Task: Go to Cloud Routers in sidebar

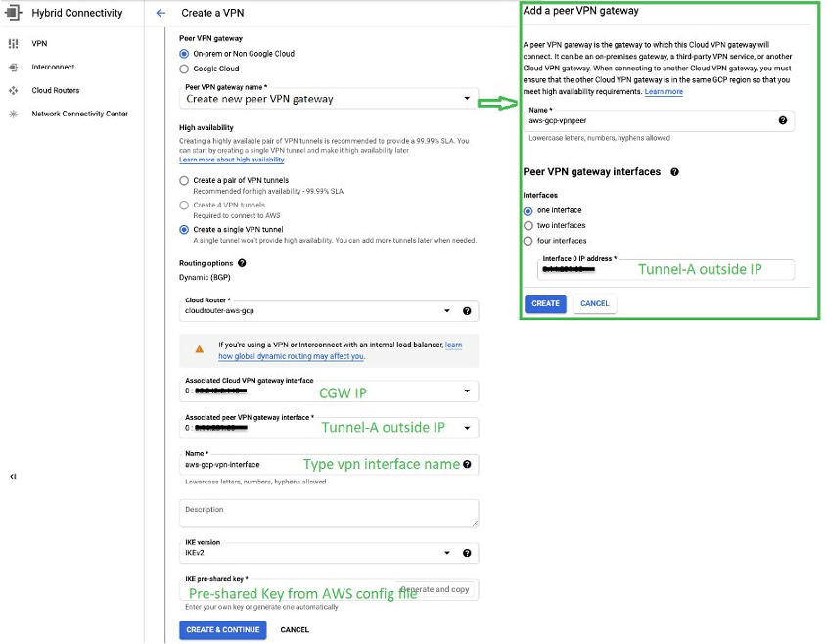Action: click(x=56, y=91)
